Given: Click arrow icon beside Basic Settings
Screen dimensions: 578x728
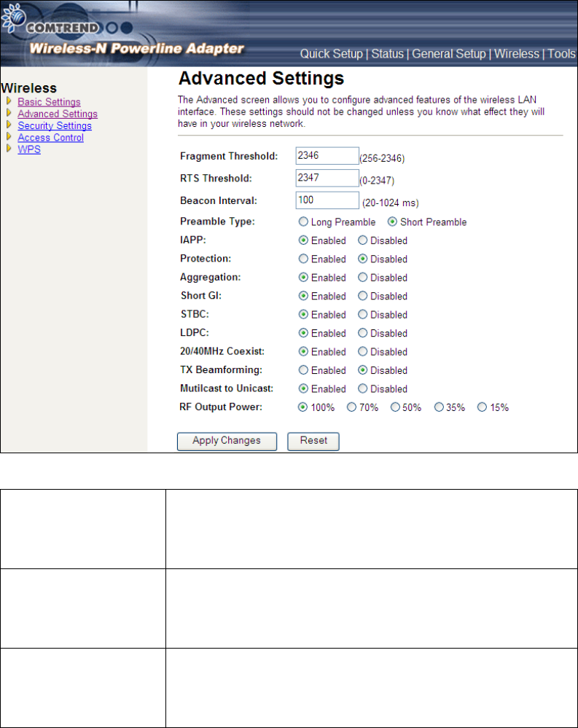Looking at the screenshot, I should pos(9,101).
